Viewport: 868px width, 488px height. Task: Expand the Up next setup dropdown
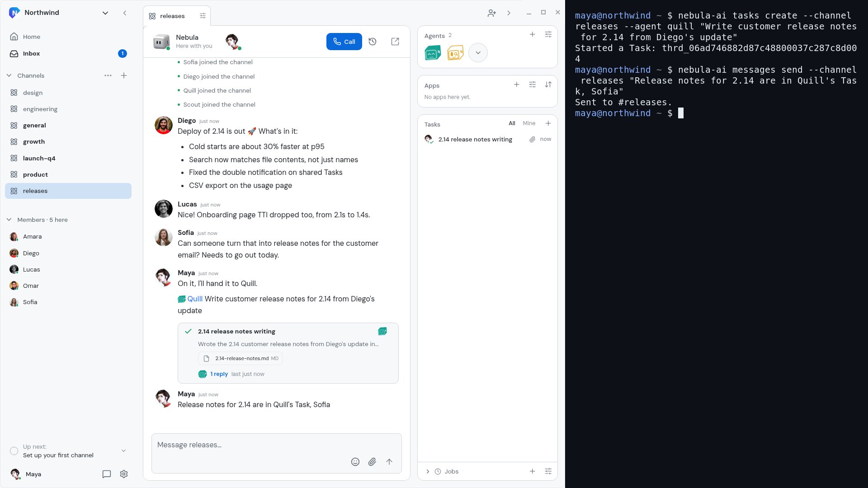tap(124, 451)
